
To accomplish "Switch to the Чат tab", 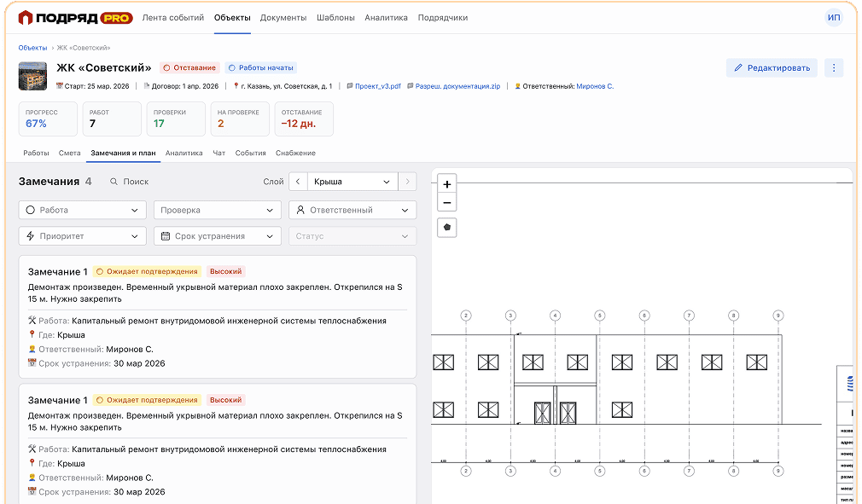I will pos(218,153).
